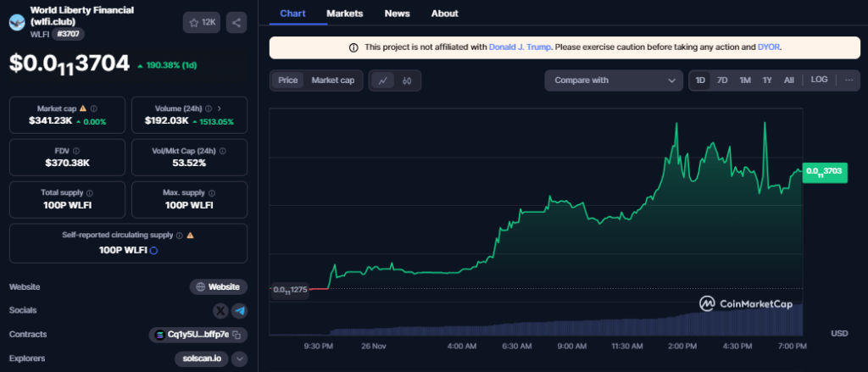Click the Cq1y5U...bffp7e contract address

click(198, 335)
